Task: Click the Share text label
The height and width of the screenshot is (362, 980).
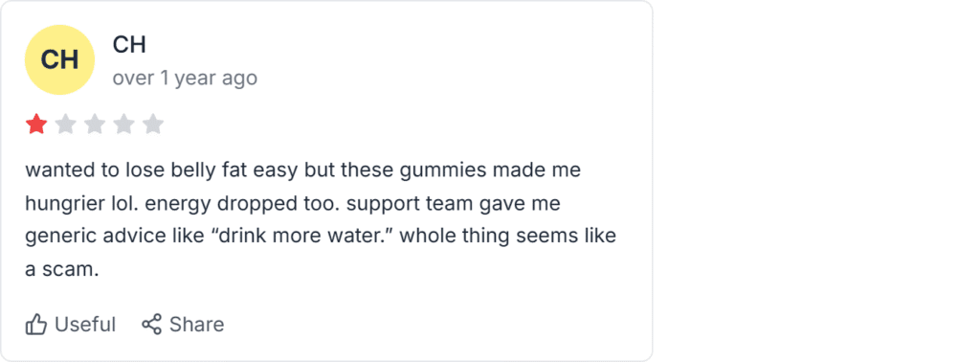Action: pyautogui.click(x=196, y=325)
